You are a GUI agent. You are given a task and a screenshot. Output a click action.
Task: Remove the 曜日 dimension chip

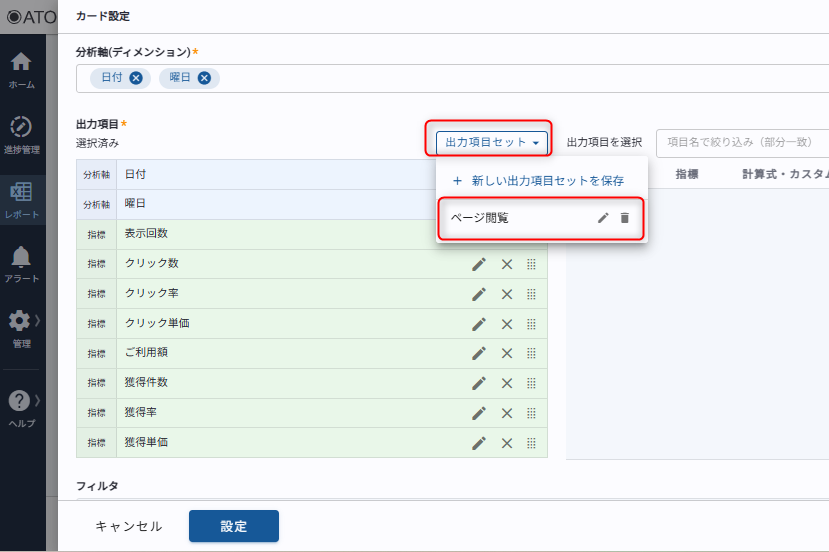point(204,78)
